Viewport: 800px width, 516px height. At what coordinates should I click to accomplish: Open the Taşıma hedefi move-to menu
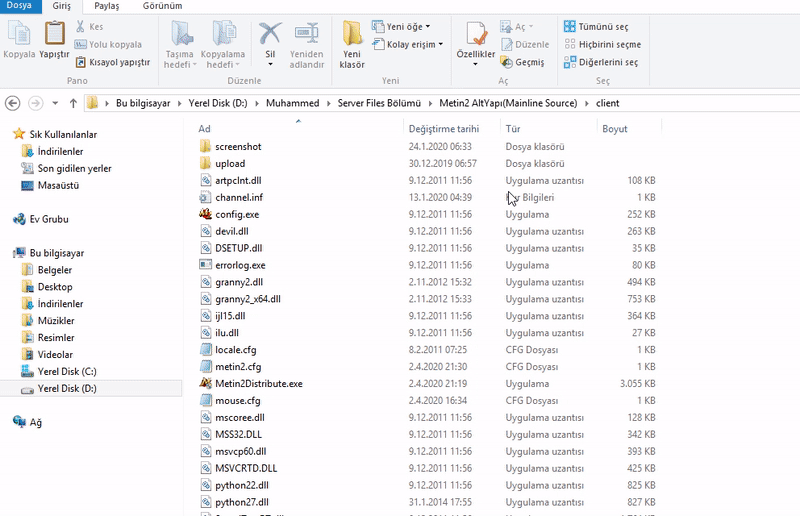tap(180, 44)
